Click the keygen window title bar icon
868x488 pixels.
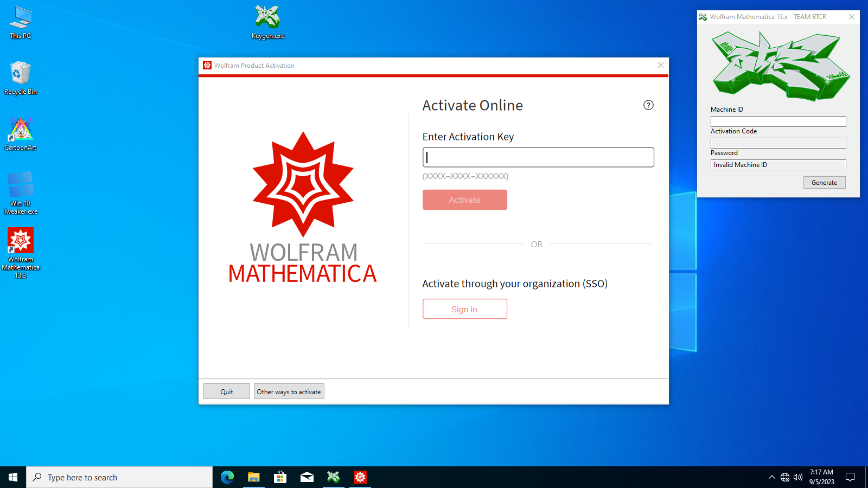coord(703,17)
